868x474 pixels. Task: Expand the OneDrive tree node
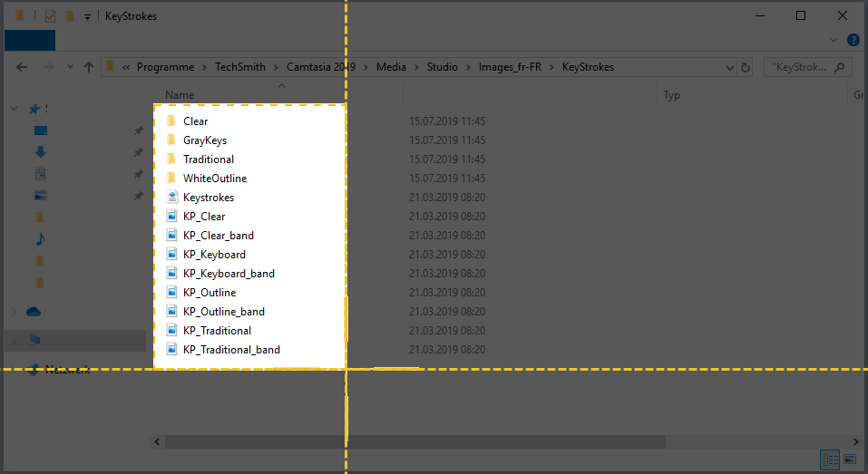click(x=14, y=312)
